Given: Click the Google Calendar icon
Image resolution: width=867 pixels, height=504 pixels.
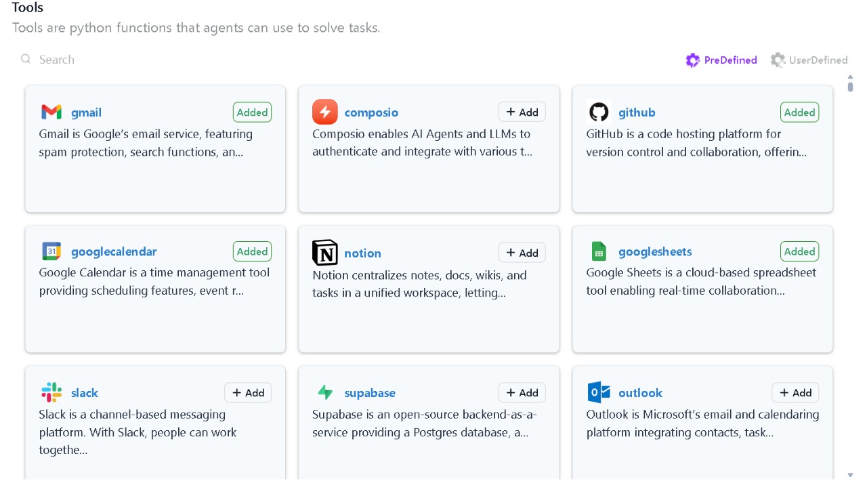Looking at the screenshot, I should click(51, 251).
